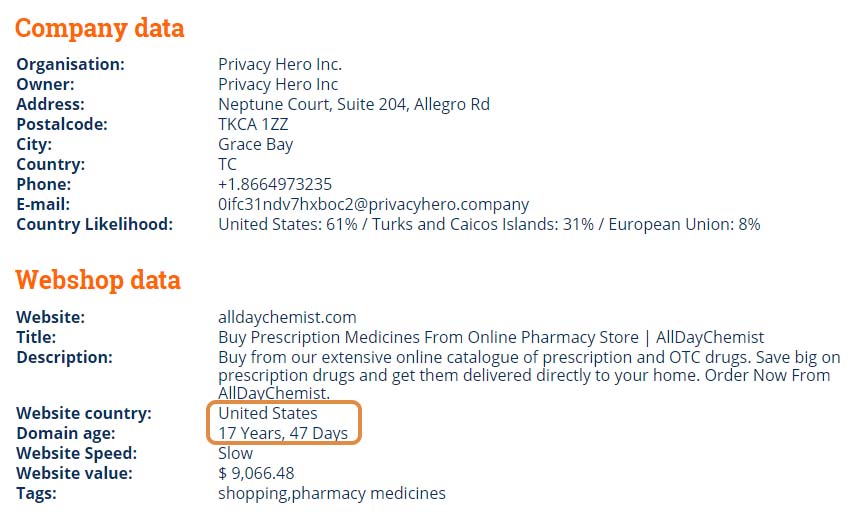Image resolution: width=859 pixels, height=515 pixels.
Task: Click the Neptune Court address text
Action: pyautogui.click(x=354, y=104)
